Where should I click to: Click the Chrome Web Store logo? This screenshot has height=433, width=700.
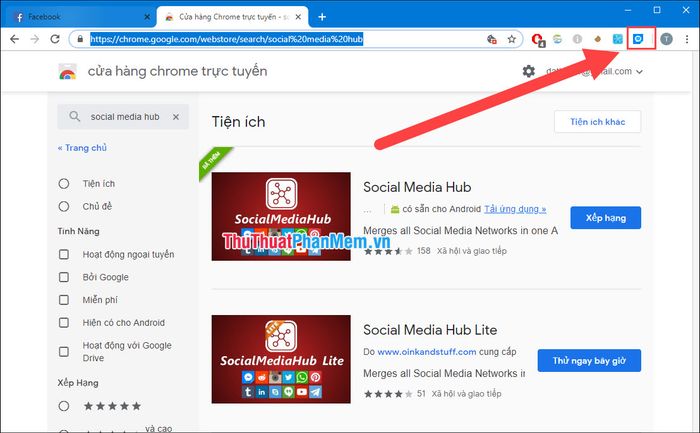tap(67, 71)
